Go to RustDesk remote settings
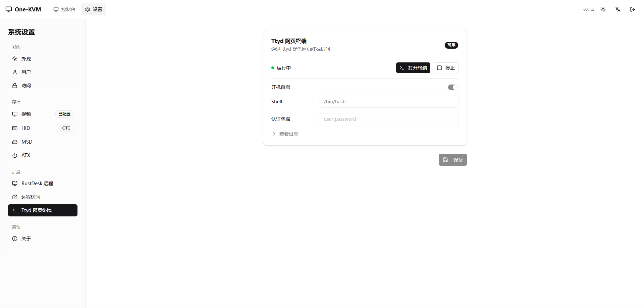The image size is (644, 308). [37, 184]
